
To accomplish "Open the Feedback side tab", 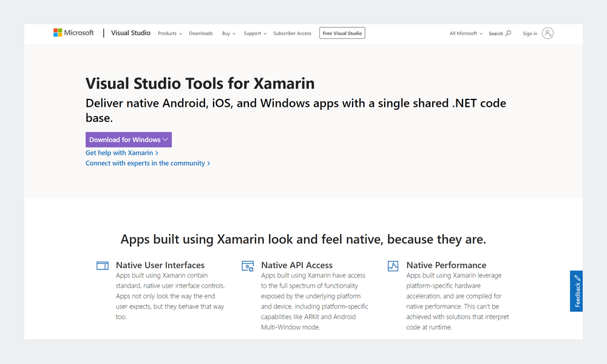I will pyautogui.click(x=576, y=291).
